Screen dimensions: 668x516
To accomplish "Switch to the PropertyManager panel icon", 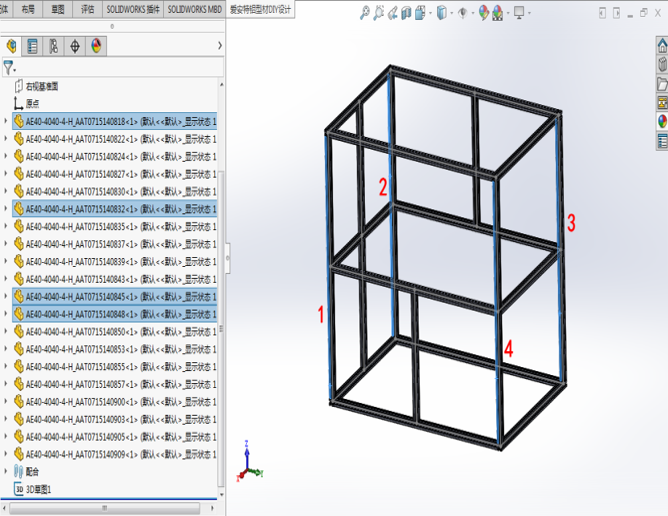I will click(x=33, y=47).
